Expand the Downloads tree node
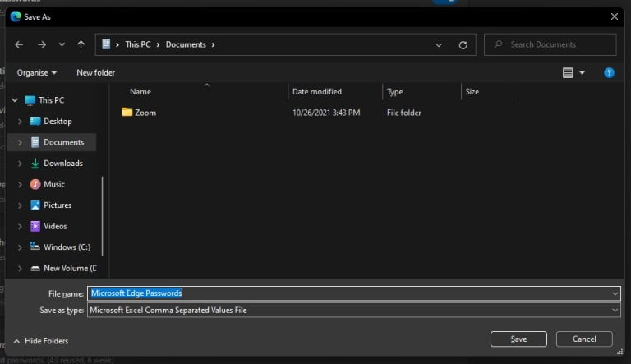 point(20,163)
